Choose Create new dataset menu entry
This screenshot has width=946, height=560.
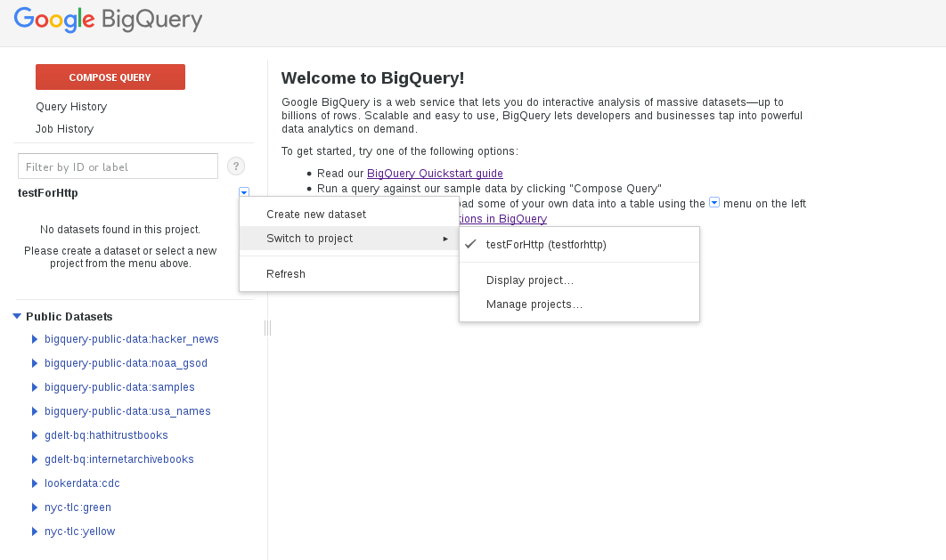tap(349, 215)
